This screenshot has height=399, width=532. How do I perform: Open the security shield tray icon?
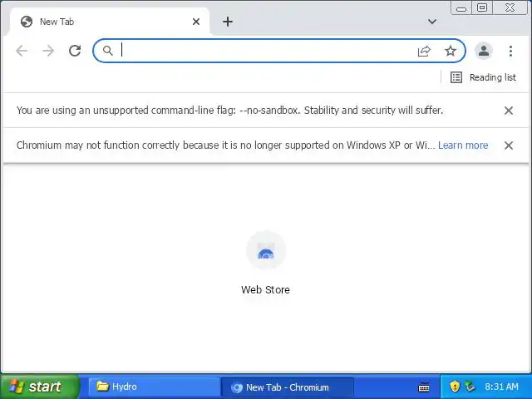(455, 387)
